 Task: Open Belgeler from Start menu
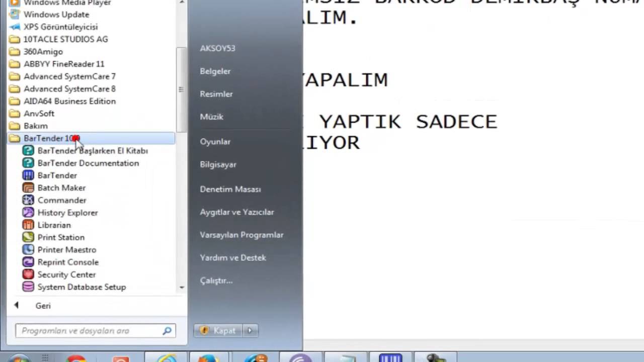[x=215, y=71]
